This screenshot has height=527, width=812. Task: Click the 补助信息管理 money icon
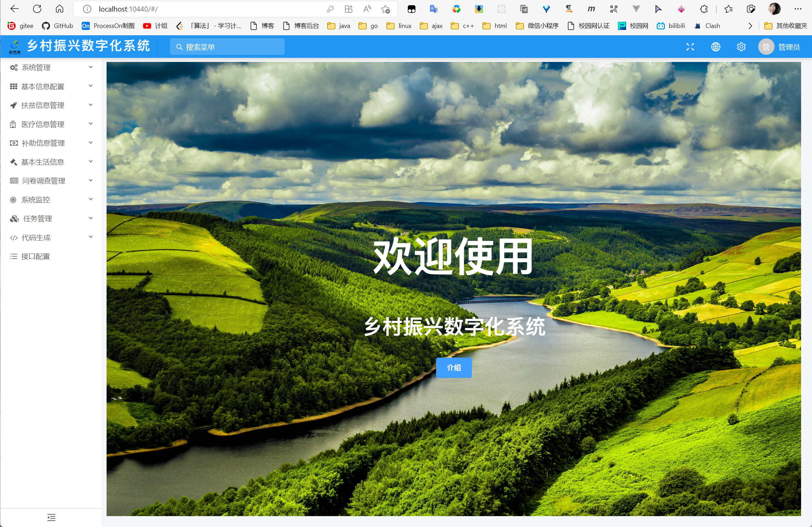pos(14,143)
